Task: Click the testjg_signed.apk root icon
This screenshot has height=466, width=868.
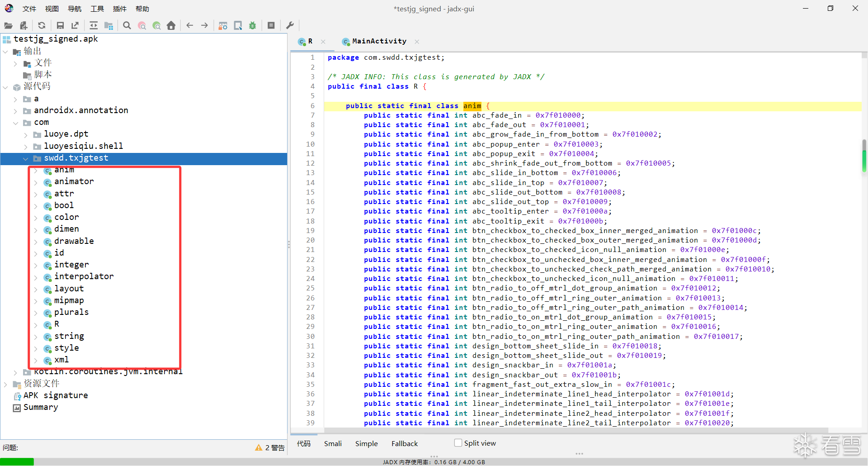Action: point(7,40)
